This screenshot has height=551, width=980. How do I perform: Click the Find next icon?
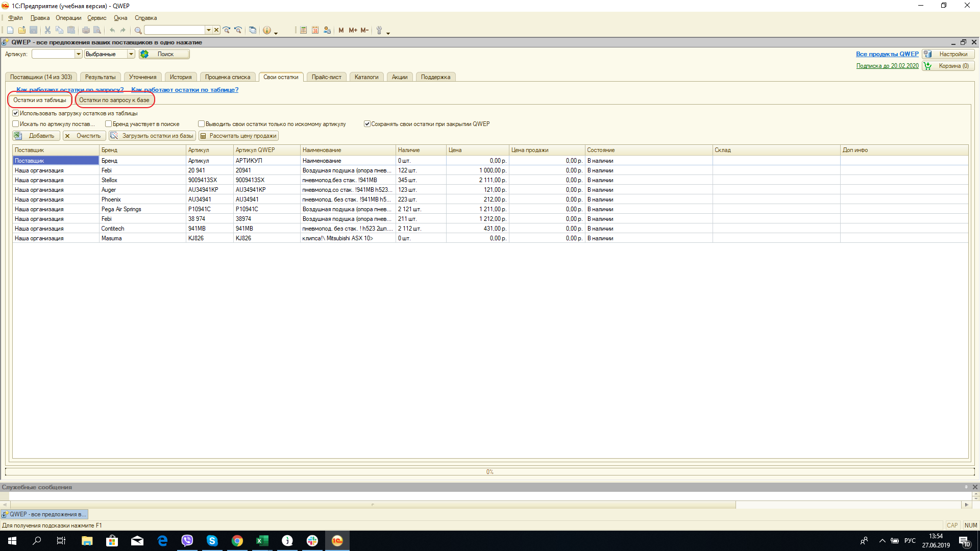[227, 30]
